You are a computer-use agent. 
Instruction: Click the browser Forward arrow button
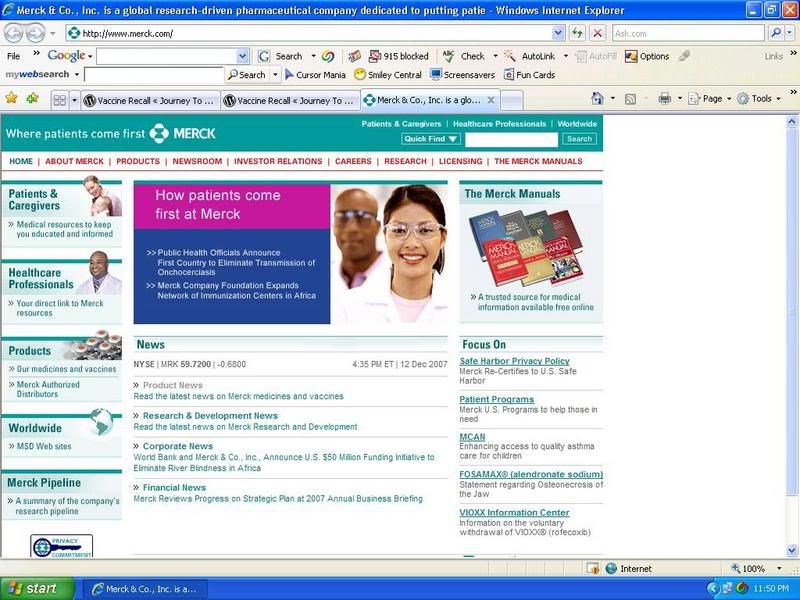[35, 34]
